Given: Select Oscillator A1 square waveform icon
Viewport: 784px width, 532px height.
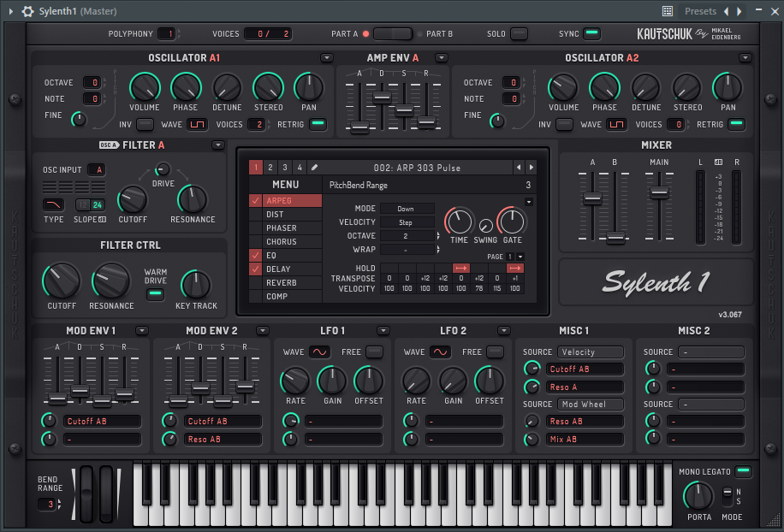Looking at the screenshot, I should [198, 124].
